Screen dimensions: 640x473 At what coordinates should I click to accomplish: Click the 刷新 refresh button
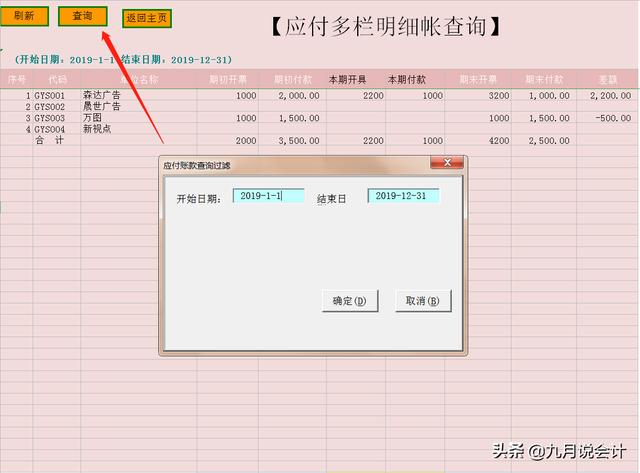24,16
